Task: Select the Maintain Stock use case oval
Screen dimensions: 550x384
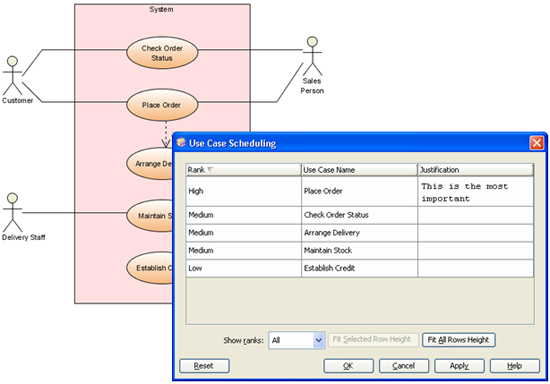Action: click(150, 216)
